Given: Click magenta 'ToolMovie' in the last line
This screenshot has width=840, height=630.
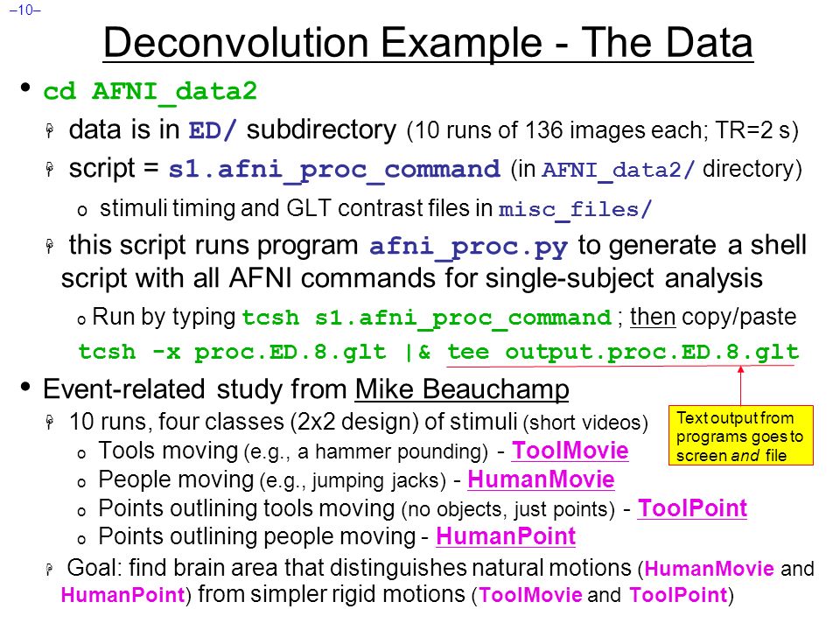Looking at the screenshot, I should [530, 595].
